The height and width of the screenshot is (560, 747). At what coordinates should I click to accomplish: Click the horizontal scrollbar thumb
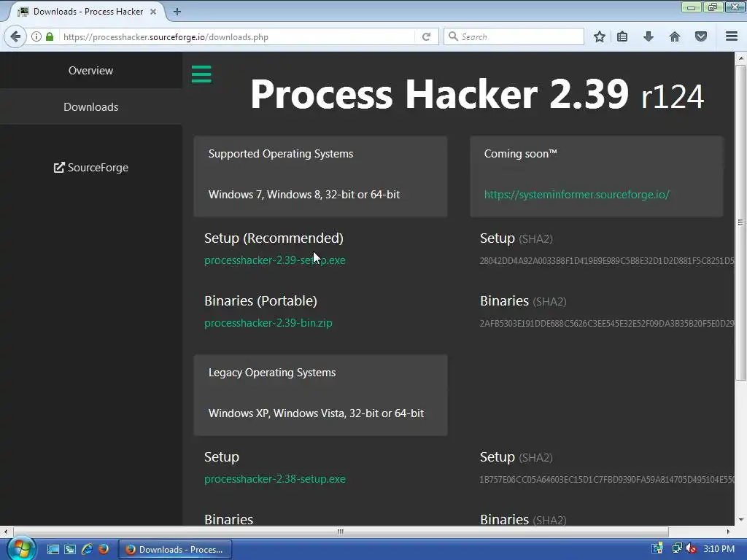click(341, 532)
